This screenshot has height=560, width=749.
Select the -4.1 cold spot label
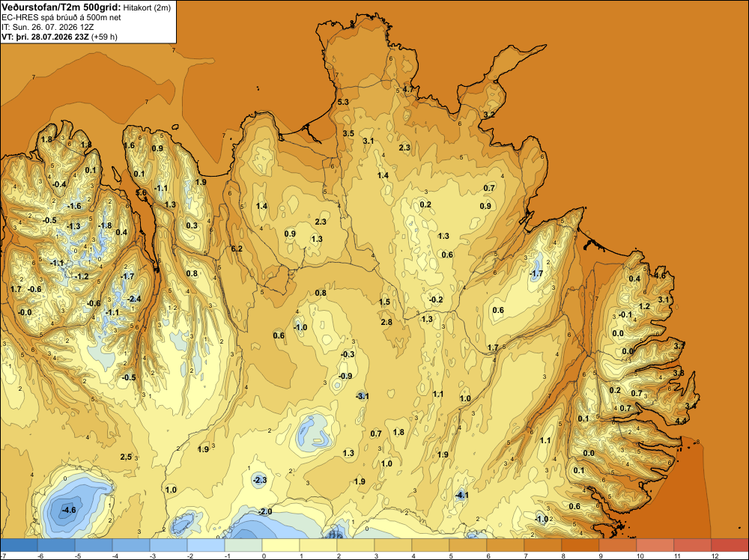461,496
